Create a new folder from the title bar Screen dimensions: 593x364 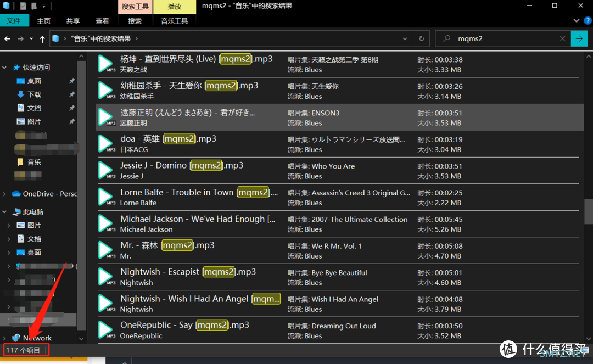34,5
